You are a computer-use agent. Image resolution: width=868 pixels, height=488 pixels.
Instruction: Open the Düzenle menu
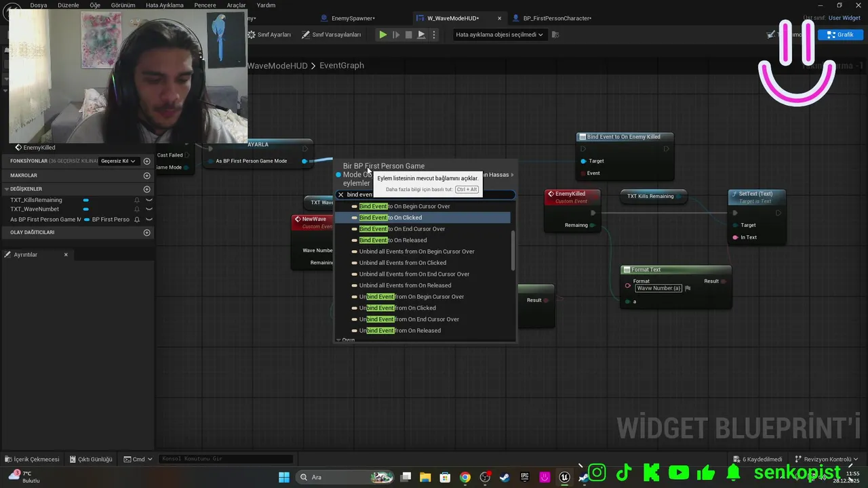pos(68,5)
